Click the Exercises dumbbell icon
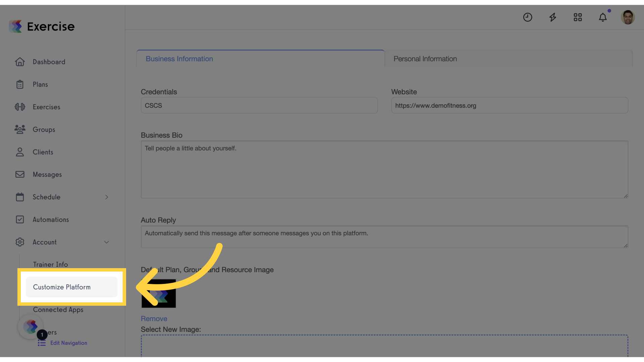The image size is (644, 362). (20, 107)
